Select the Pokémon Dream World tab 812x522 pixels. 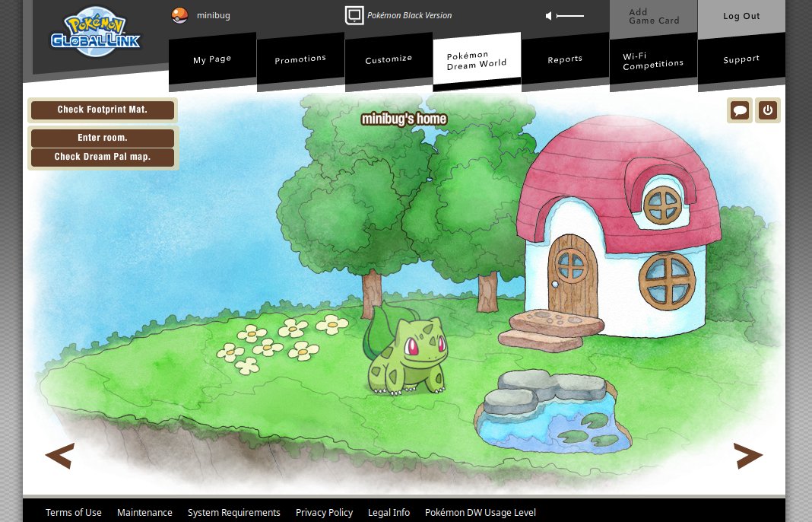click(477, 59)
